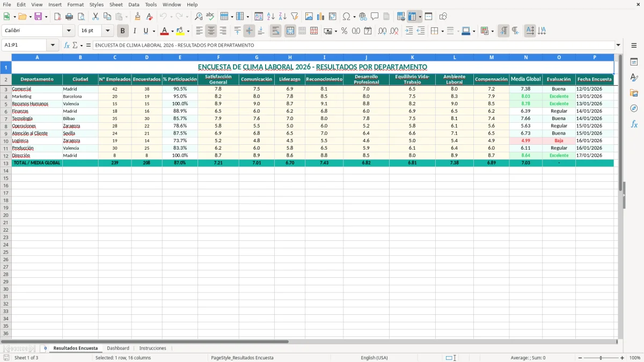Click Format as Date icon
644x362 pixels.
[x=368, y=31]
